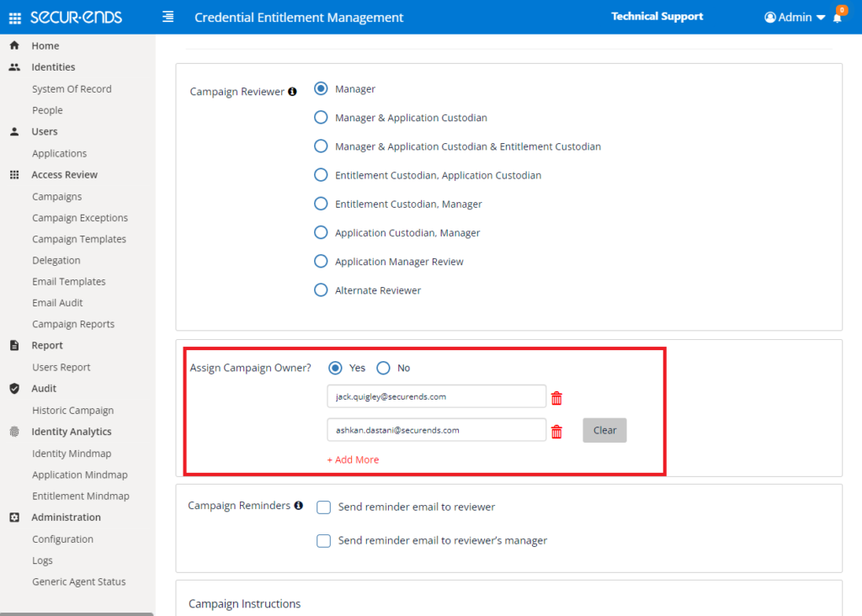Image resolution: width=862 pixels, height=616 pixels.
Task: Open the apps grid icon beside SecurEnds logo
Action: click(15, 19)
